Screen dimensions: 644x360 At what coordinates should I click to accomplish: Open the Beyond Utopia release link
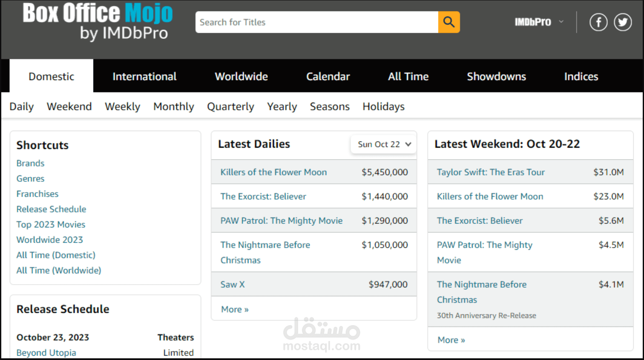point(46,353)
